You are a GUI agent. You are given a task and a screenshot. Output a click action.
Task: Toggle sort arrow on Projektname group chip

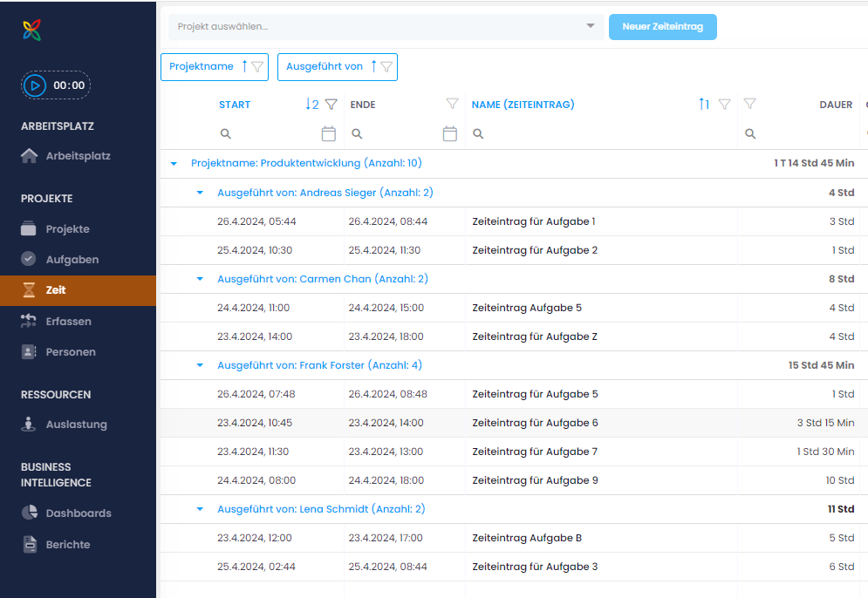pyautogui.click(x=244, y=67)
